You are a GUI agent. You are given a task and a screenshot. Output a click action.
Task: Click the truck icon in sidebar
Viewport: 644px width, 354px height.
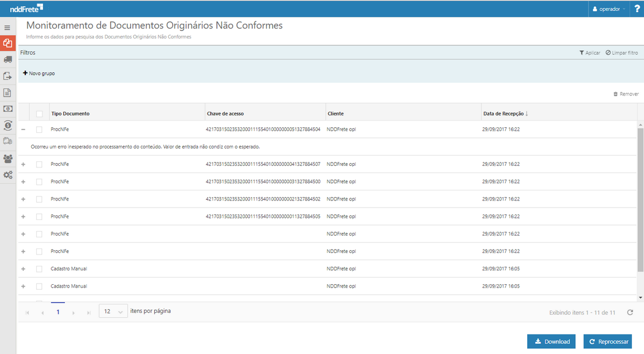click(8, 59)
